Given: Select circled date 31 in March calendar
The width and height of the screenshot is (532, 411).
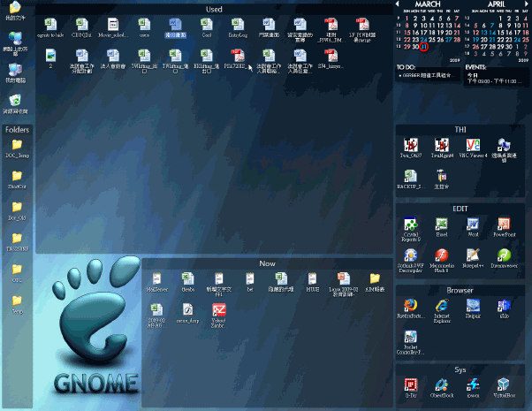Looking at the screenshot, I should click(423, 47).
